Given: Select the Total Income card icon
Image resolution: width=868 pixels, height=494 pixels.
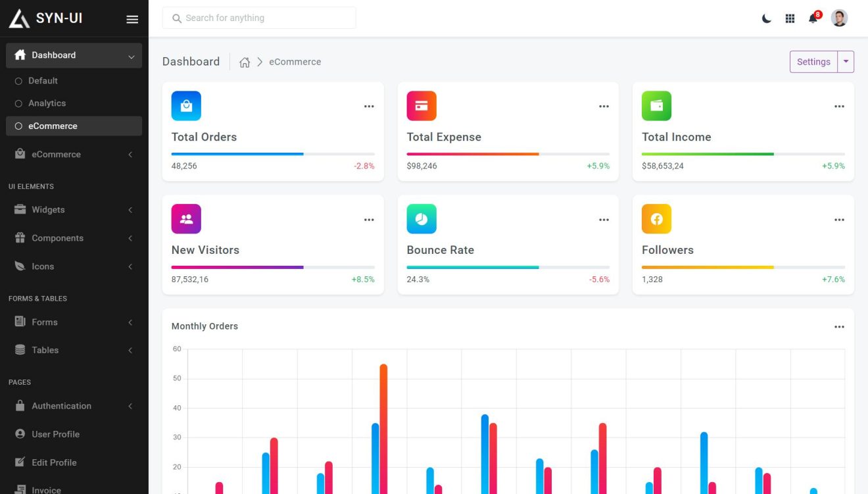Looking at the screenshot, I should coord(656,105).
